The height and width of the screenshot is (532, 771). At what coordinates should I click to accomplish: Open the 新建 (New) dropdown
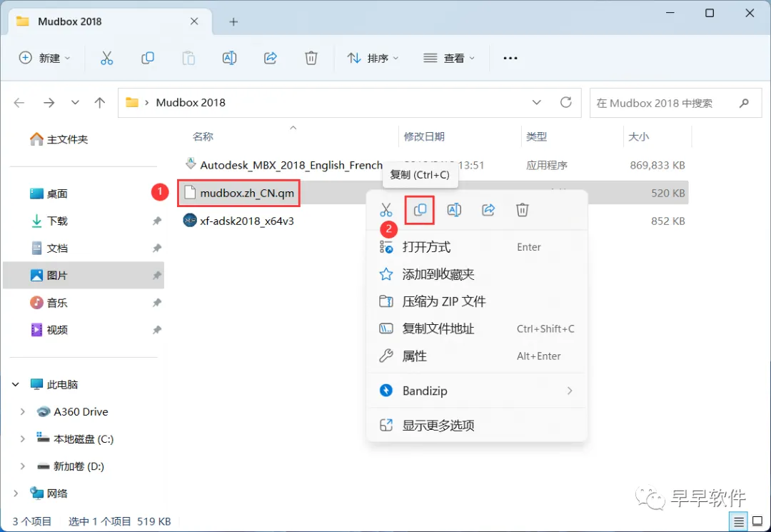click(44, 58)
